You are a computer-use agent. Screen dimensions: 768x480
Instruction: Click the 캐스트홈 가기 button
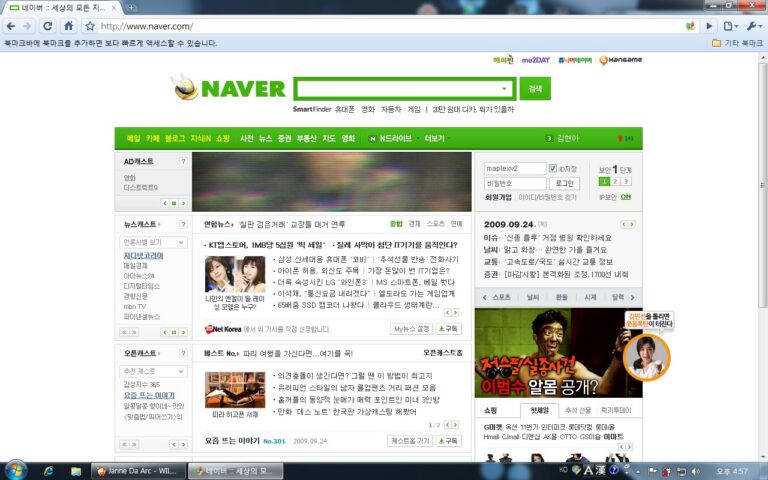click(410, 440)
